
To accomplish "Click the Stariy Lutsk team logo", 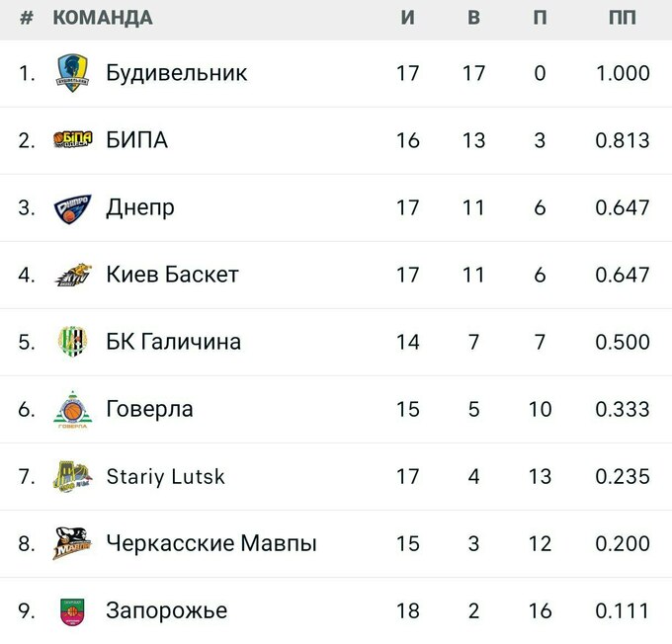I will click(x=73, y=476).
